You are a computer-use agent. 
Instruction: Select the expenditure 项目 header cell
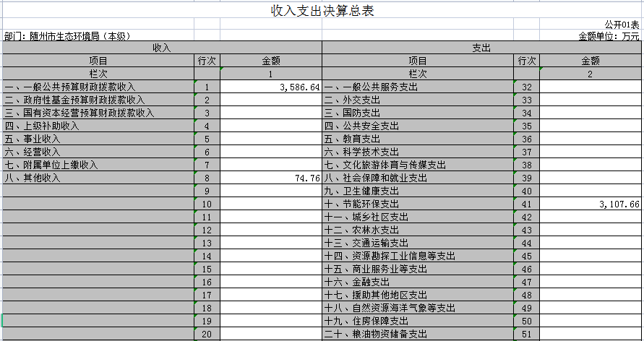pyautogui.click(x=418, y=61)
